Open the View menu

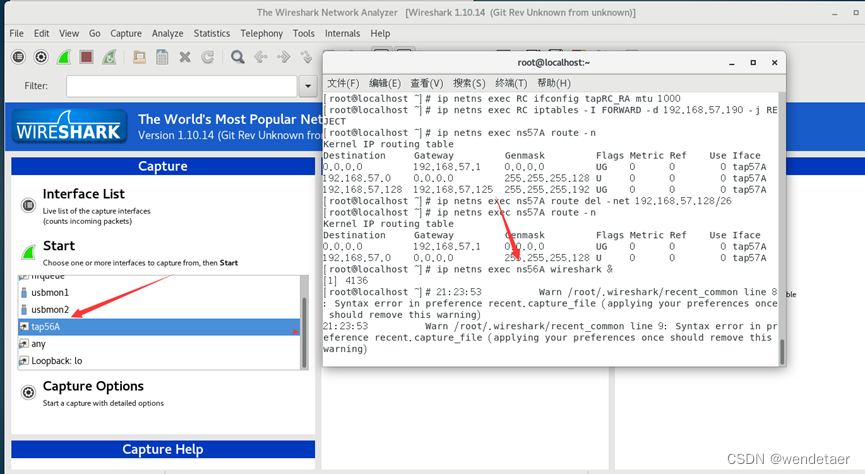pyautogui.click(x=69, y=33)
